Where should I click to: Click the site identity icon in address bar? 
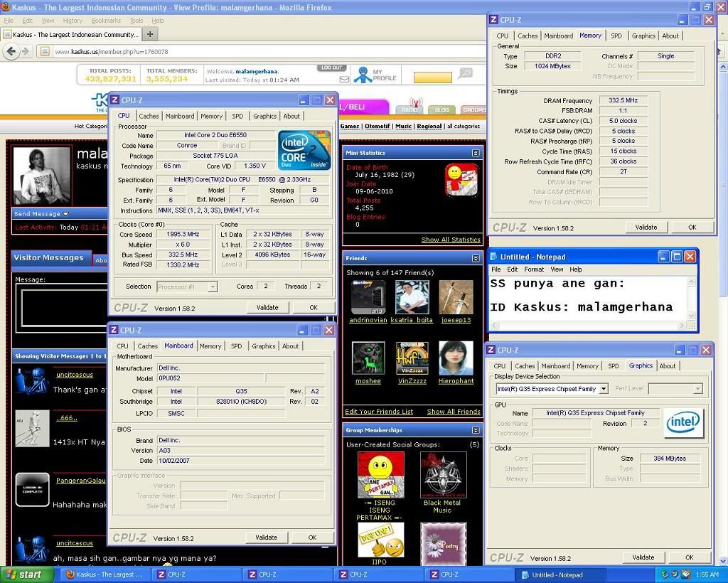[44, 51]
